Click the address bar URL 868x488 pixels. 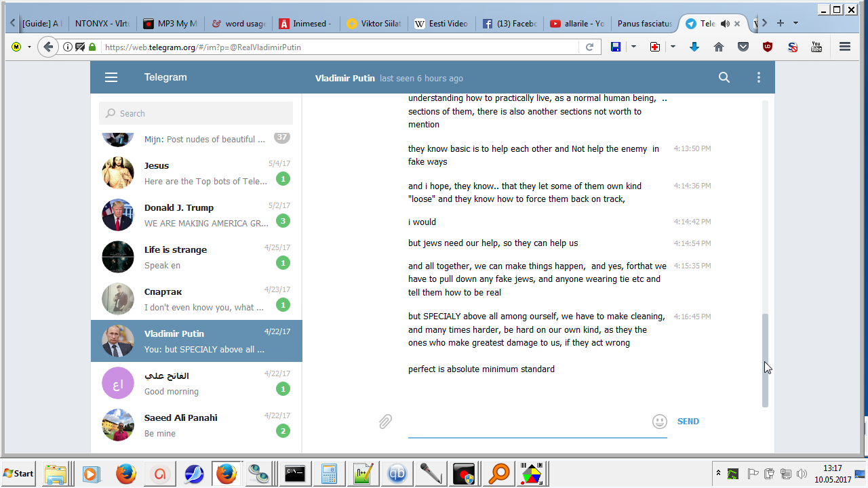pos(203,47)
